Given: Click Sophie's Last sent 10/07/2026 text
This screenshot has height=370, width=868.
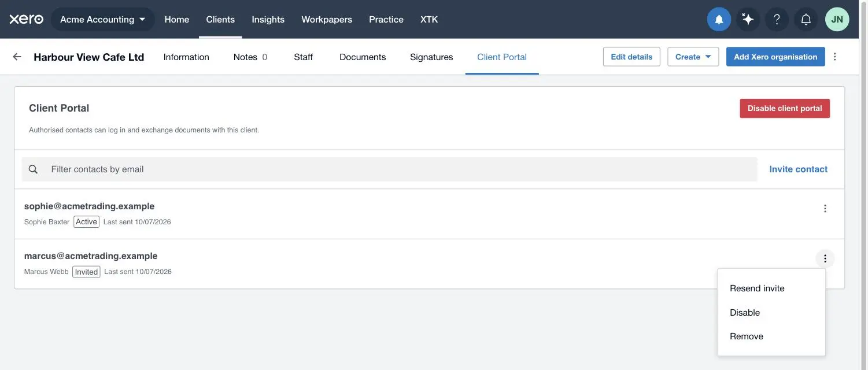Looking at the screenshot, I should (x=137, y=222).
